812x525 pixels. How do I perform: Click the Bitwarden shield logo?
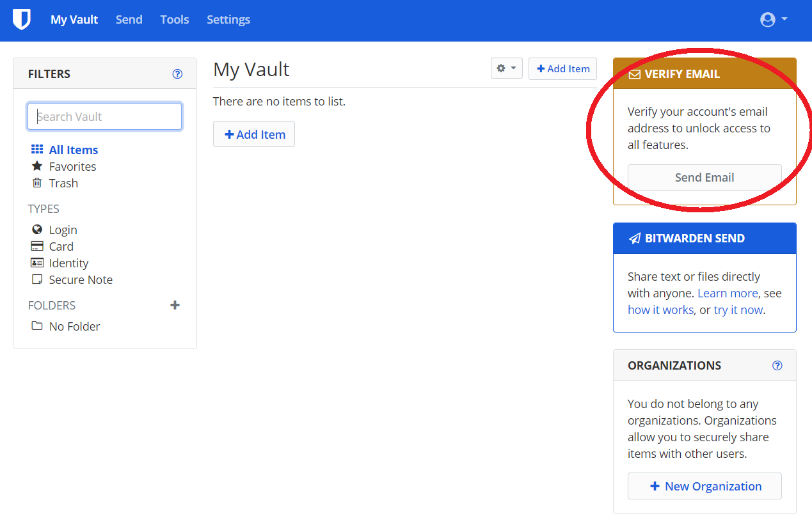(22, 20)
